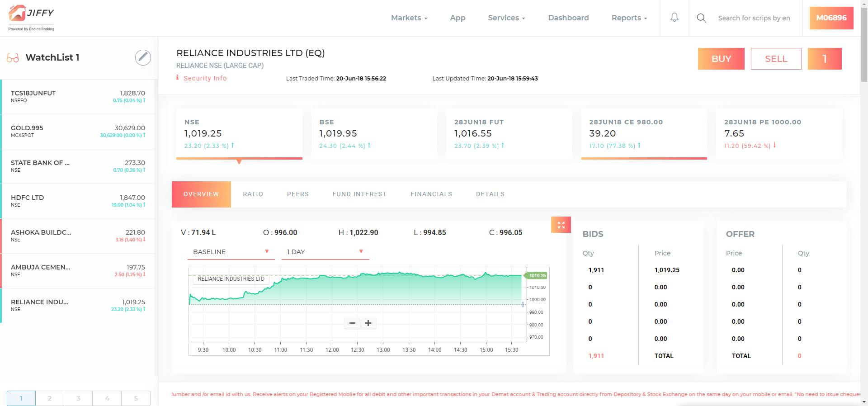
Task: Click the Jiffy logo
Action: pyautogui.click(x=31, y=18)
